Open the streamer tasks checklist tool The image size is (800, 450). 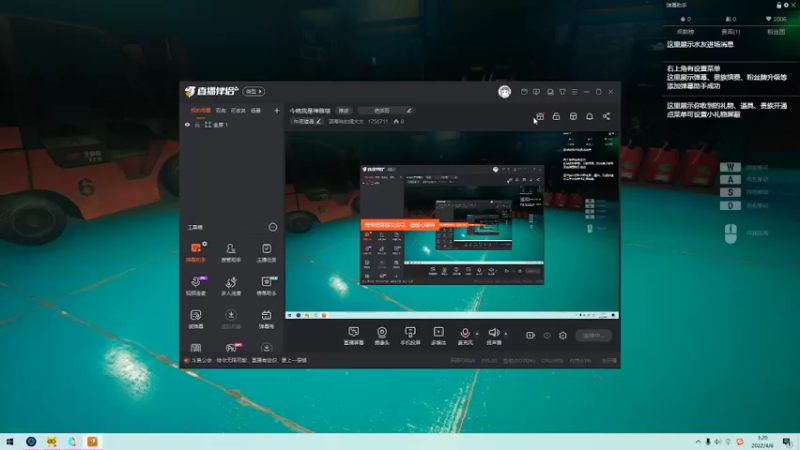(x=266, y=253)
